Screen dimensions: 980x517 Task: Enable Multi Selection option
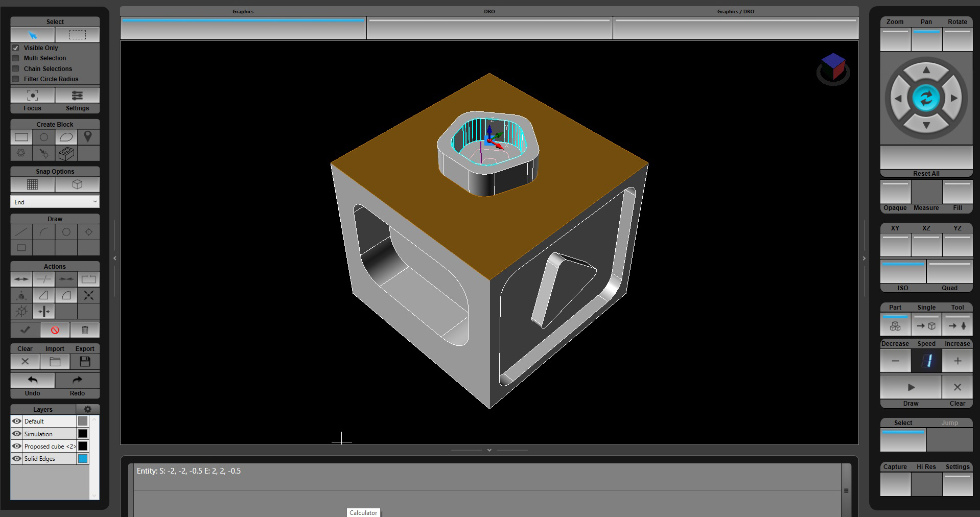(16, 58)
